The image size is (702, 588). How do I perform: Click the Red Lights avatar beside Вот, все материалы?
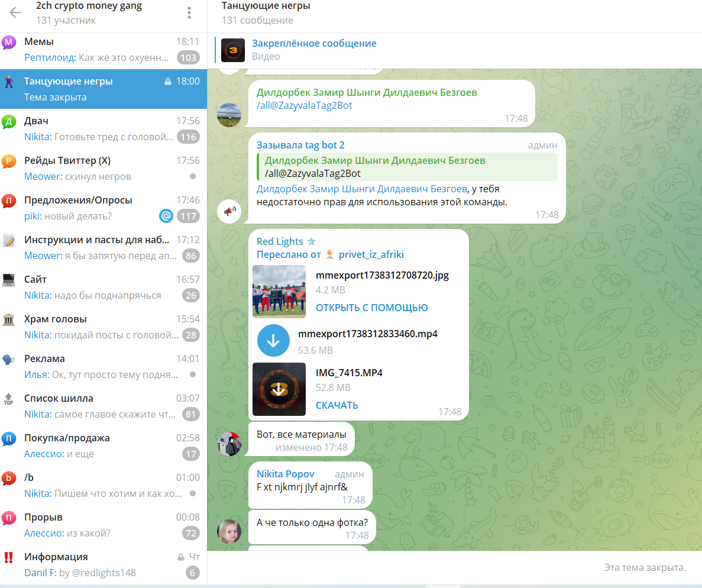pyautogui.click(x=229, y=444)
